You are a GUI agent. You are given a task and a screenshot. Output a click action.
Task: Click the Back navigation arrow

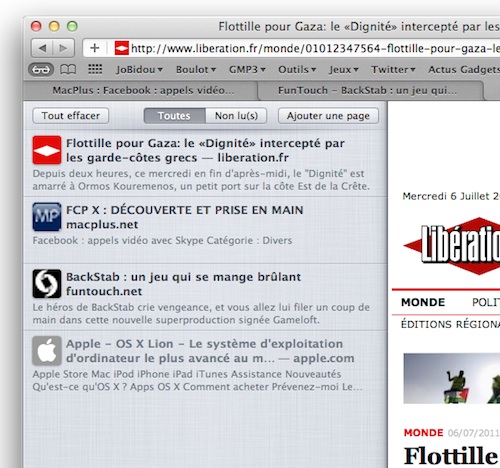42,48
